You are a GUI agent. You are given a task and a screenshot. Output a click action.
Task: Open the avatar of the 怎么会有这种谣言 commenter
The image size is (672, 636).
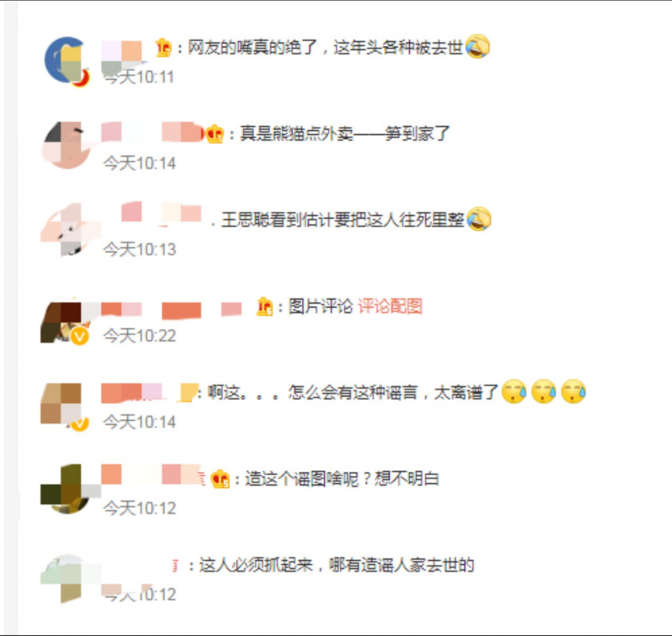[x=64, y=406]
